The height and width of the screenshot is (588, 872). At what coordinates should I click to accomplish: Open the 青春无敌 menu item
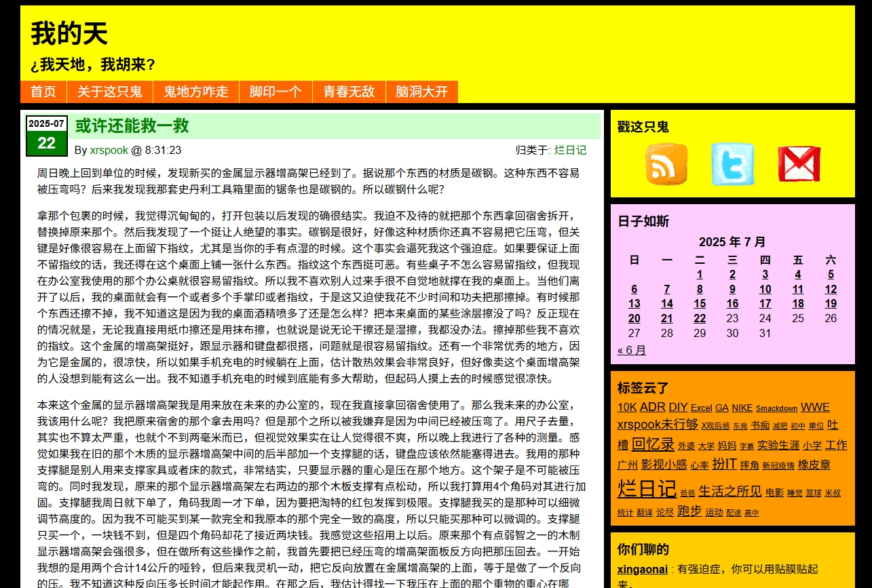[349, 92]
